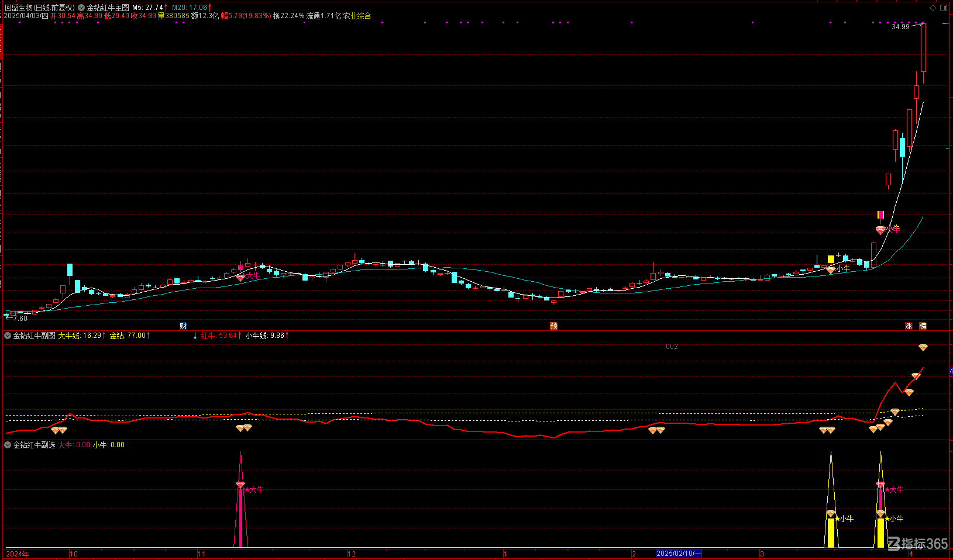Click the February double diamond in 副图 panel
953x560 pixels.
[x=656, y=430]
